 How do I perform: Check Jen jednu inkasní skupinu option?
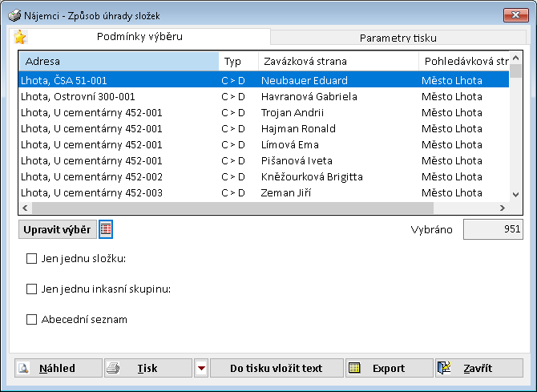32,289
